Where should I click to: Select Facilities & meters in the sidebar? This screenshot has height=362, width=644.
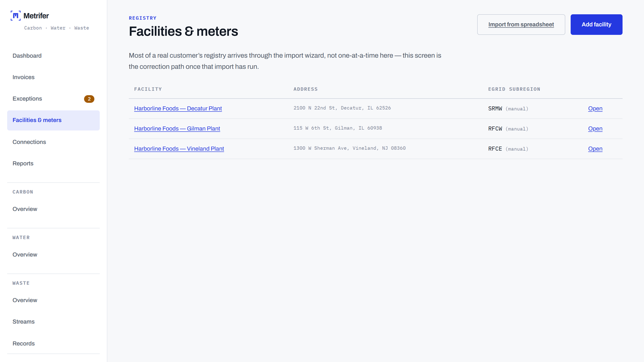[x=53, y=120]
